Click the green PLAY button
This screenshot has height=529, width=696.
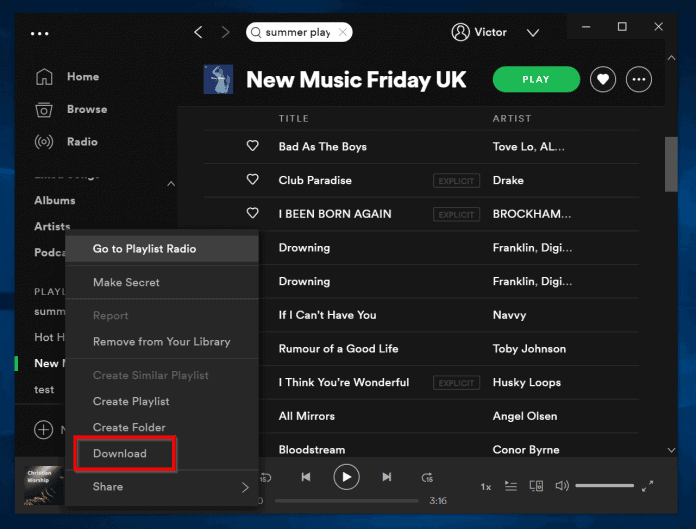point(536,79)
